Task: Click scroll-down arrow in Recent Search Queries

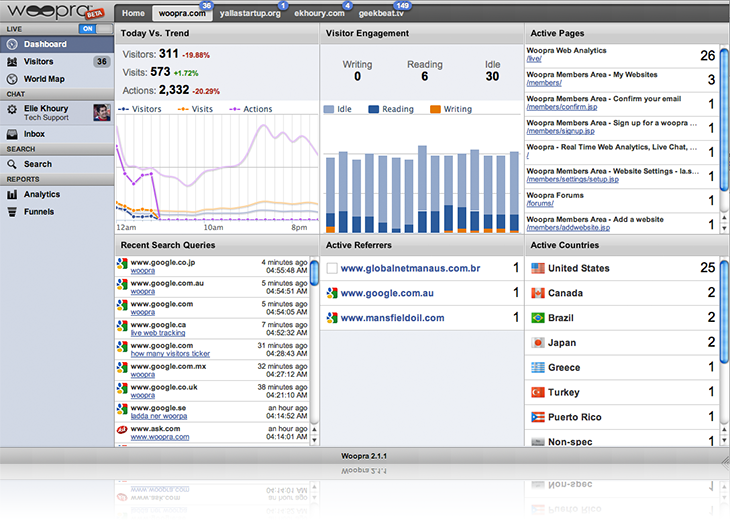Action: (314, 439)
